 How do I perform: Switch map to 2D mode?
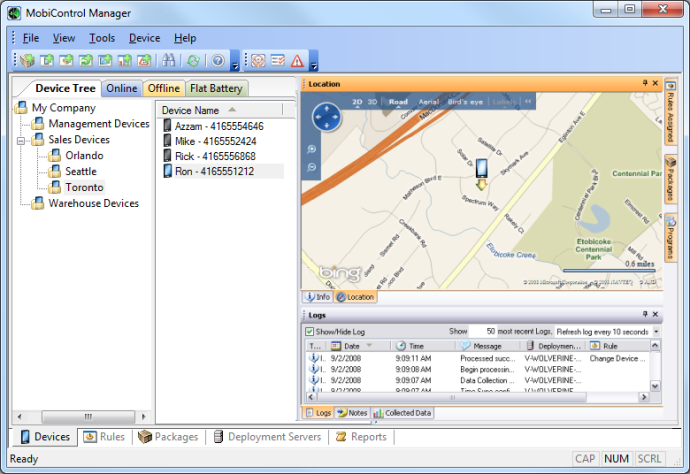(357, 102)
